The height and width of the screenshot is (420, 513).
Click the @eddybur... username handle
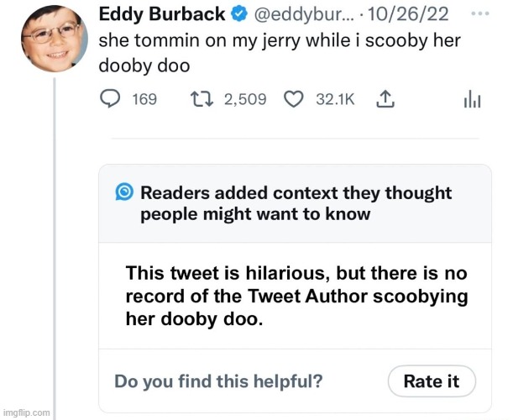click(304, 14)
